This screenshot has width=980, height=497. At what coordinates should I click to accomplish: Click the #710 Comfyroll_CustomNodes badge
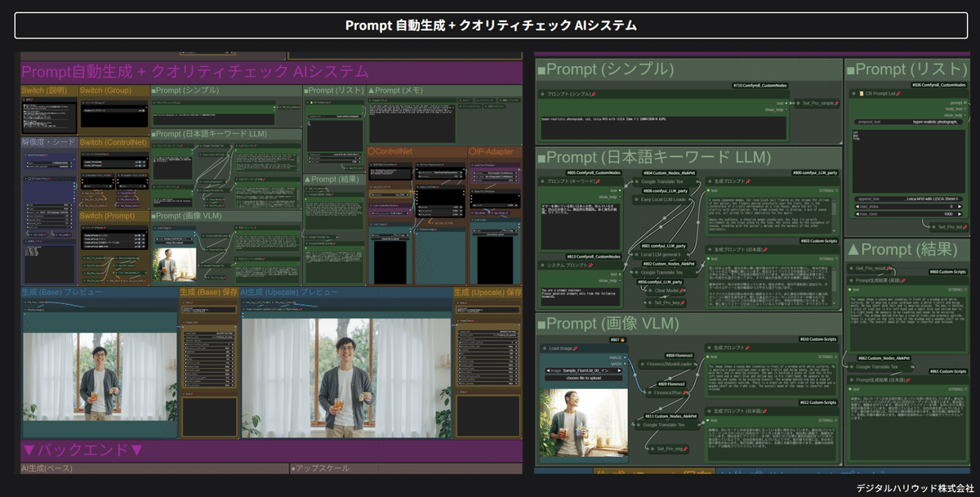759,85
